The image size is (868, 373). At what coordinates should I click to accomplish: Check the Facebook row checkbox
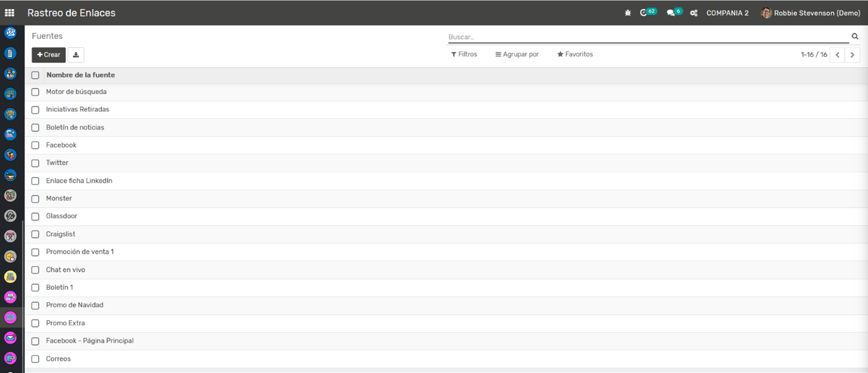[35, 145]
